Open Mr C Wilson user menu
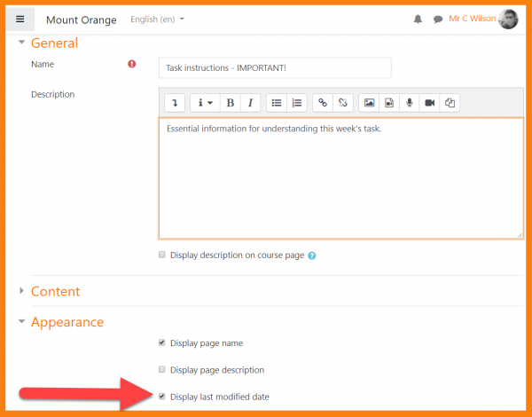Viewport: 532px width, 417px height. click(x=481, y=19)
